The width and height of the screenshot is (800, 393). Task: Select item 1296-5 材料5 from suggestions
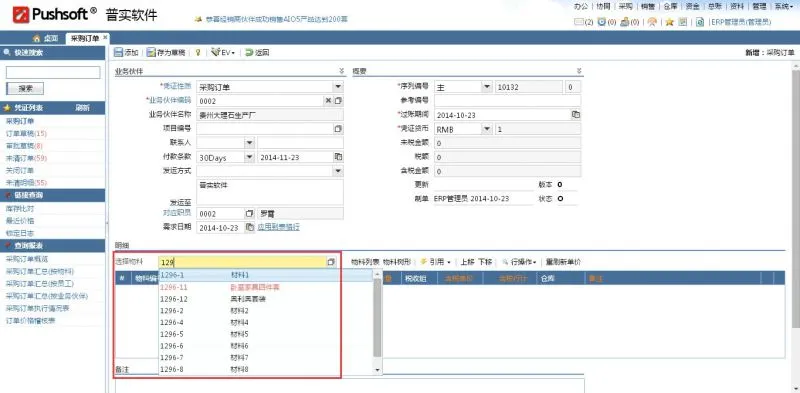[266, 334]
